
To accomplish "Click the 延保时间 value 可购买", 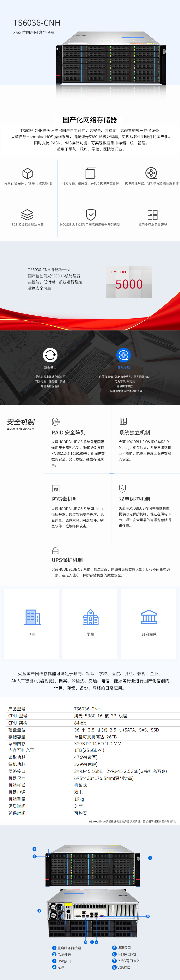I will 81,813.
